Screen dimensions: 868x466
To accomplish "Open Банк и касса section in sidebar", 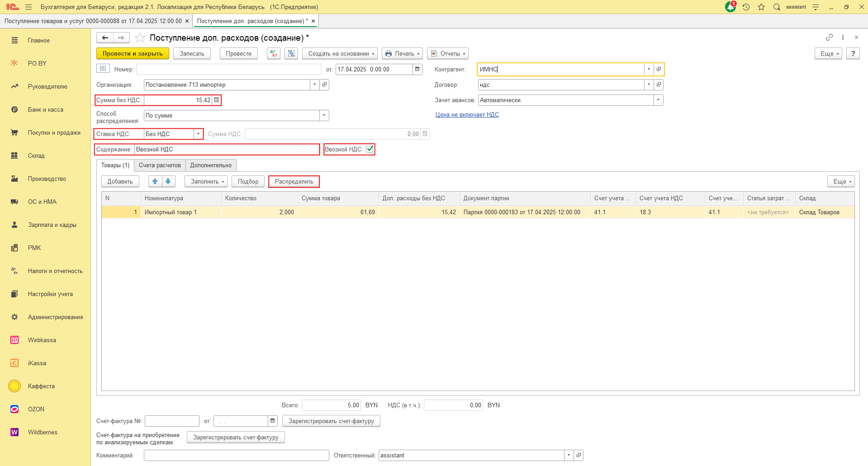I will pyautogui.click(x=45, y=109).
